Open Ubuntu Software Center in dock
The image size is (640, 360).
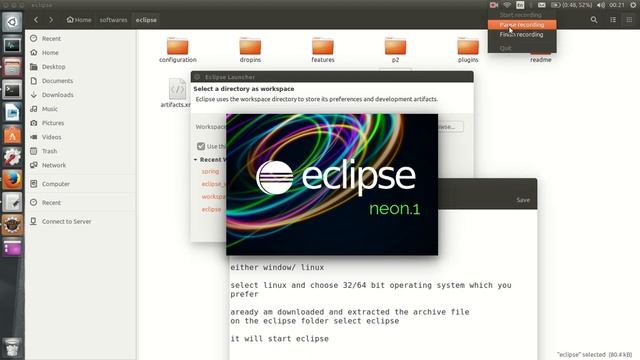click(12, 135)
